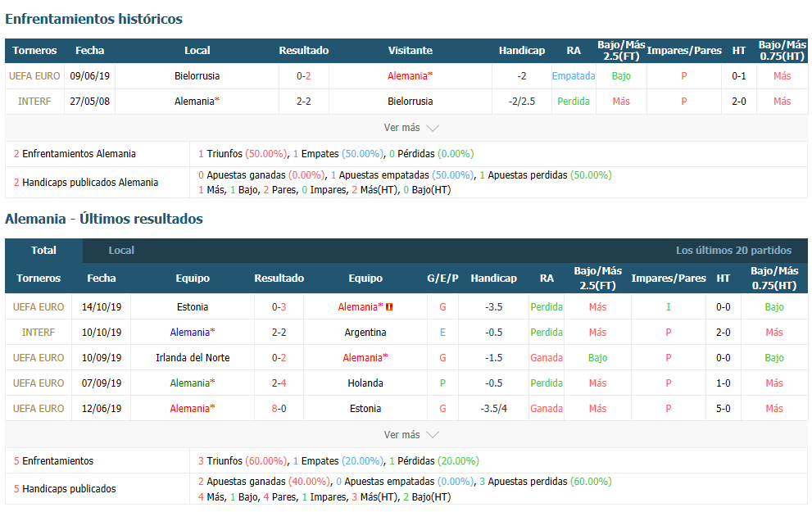812x512 pixels.
Task: Open the 0-3 result of 14/10/19 match
Action: coord(279,307)
